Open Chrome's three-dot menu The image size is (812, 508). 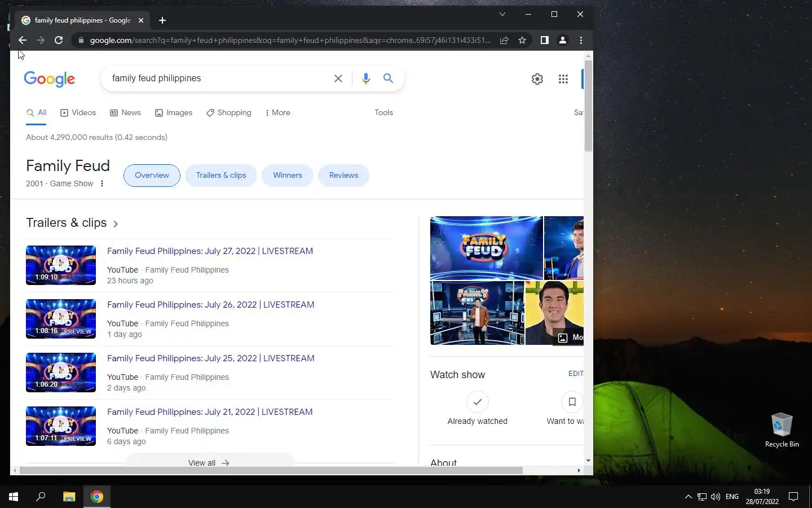pos(581,40)
